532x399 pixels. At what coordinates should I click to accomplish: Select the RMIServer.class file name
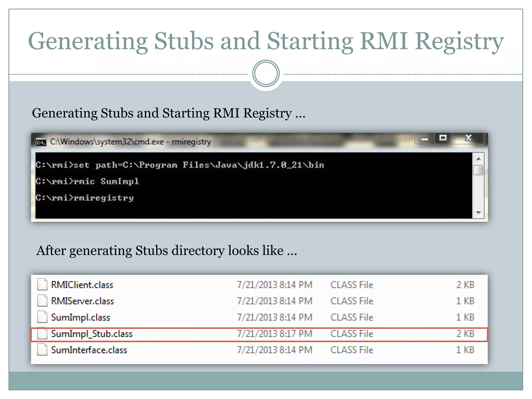[x=83, y=301]
